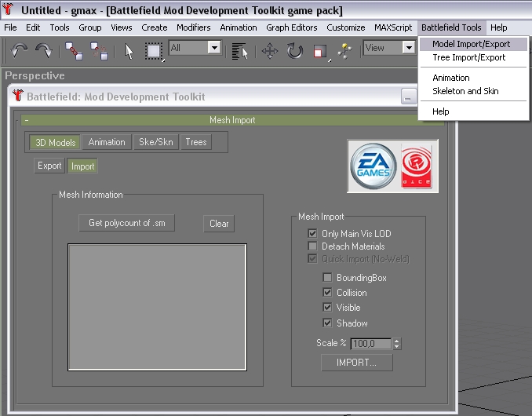The height and width of the screenshot is (416, 532).
Task: Click the Clear button
Action: tap(219, 224)
